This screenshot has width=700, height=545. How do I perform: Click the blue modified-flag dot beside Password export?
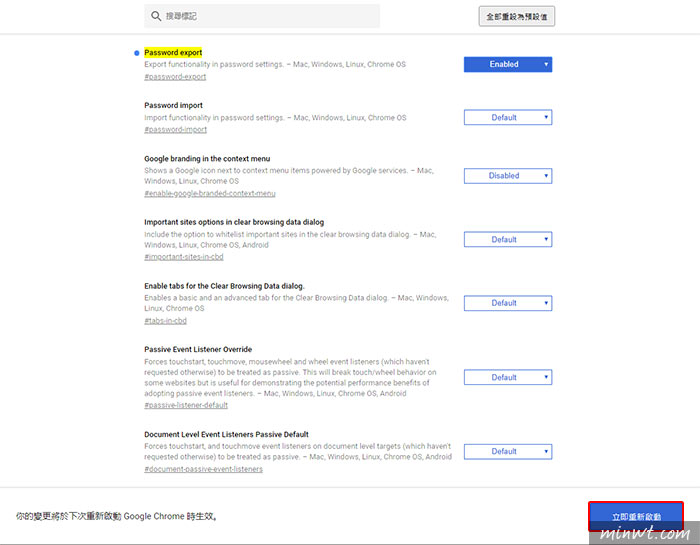click(137, 53)
